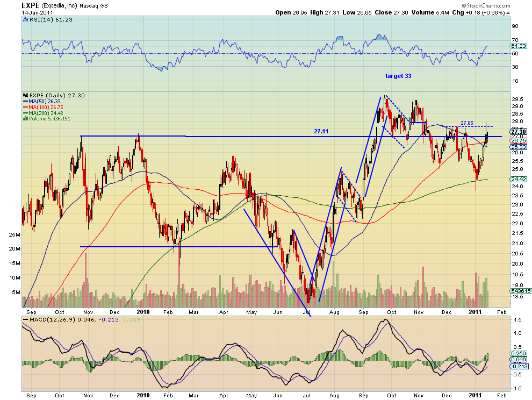Click the 5M volume axis label
Viewport: 532px width, 400px height.
click(x=16, y=292)
